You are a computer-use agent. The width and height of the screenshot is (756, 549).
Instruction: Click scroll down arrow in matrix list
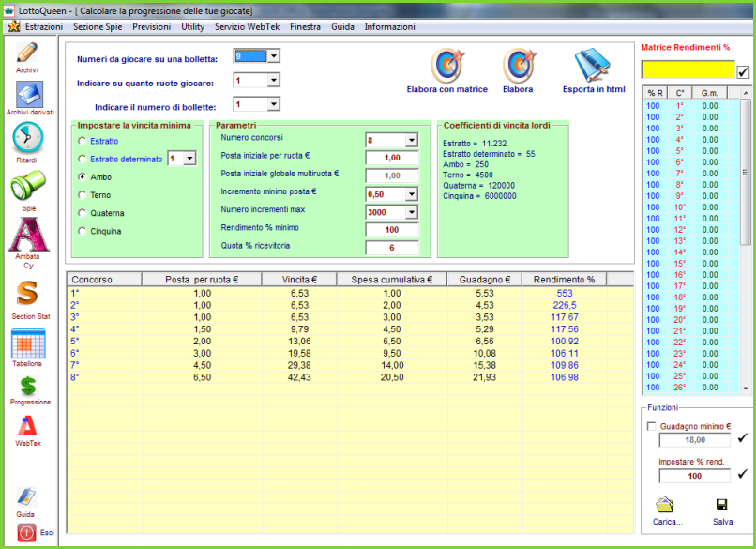click(746, 388)
